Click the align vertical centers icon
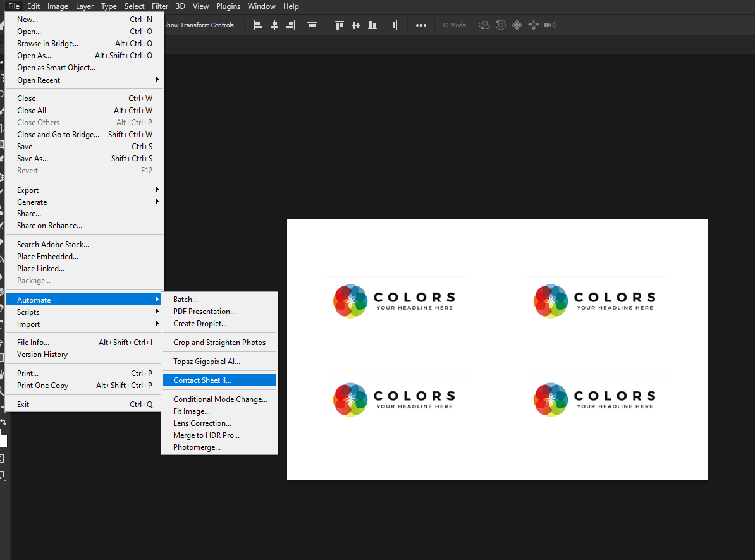Viewport: 755px width, 560px height. pyautogui.click(x=356, y=25)
